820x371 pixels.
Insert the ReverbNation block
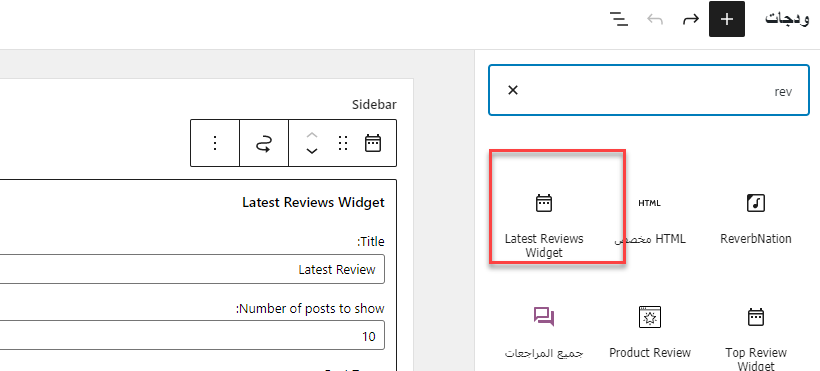point(756,220)
